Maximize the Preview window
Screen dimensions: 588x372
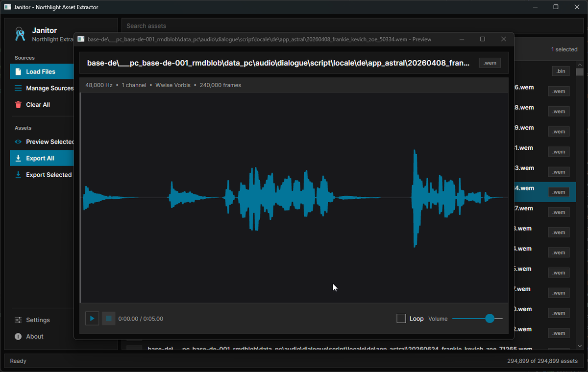click(x=482, y=39)
